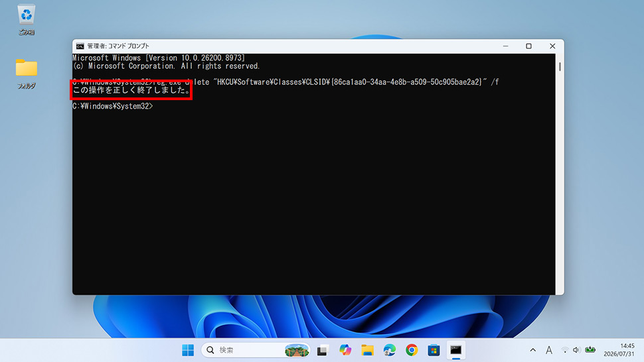Click the last C:¥Windows¥System32> prompt
The image size is (644, 362).
coord(113,106)
